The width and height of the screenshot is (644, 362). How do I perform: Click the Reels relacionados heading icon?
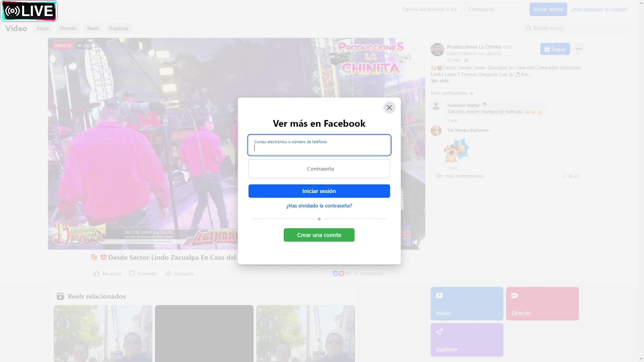pos(60,296)
